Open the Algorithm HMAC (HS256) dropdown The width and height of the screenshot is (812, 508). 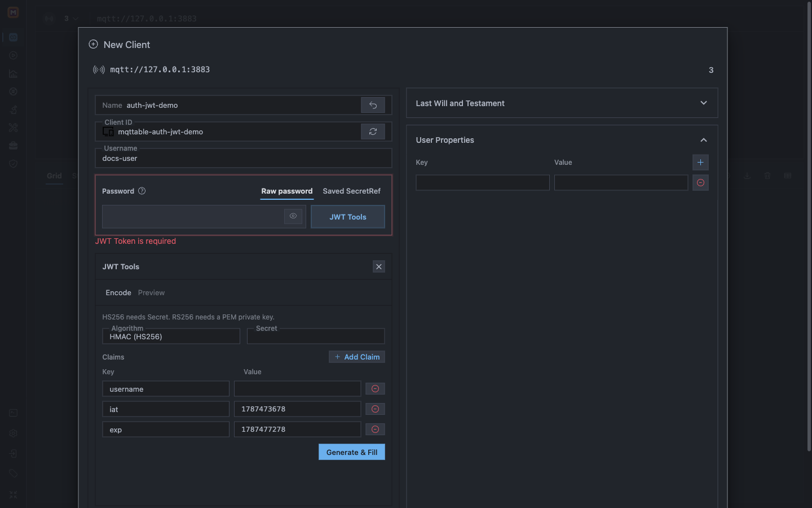171,336
